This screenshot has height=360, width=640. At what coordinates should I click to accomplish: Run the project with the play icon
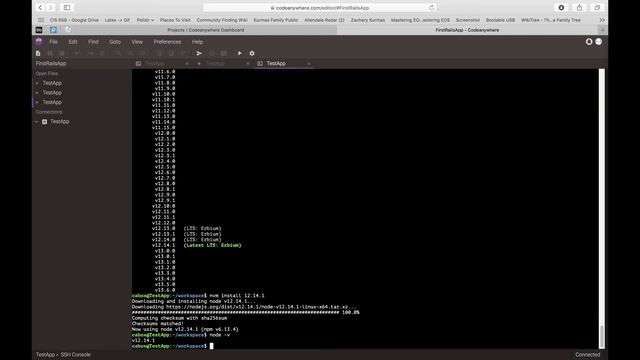click(x=240, y=53)
